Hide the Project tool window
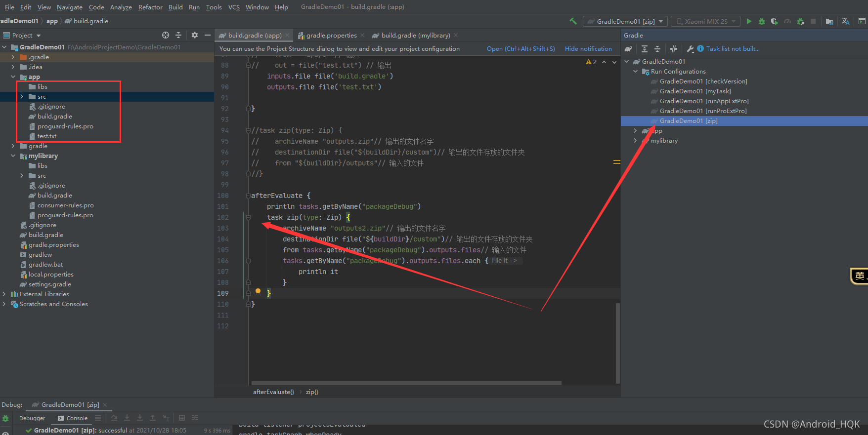 (208, 35)
